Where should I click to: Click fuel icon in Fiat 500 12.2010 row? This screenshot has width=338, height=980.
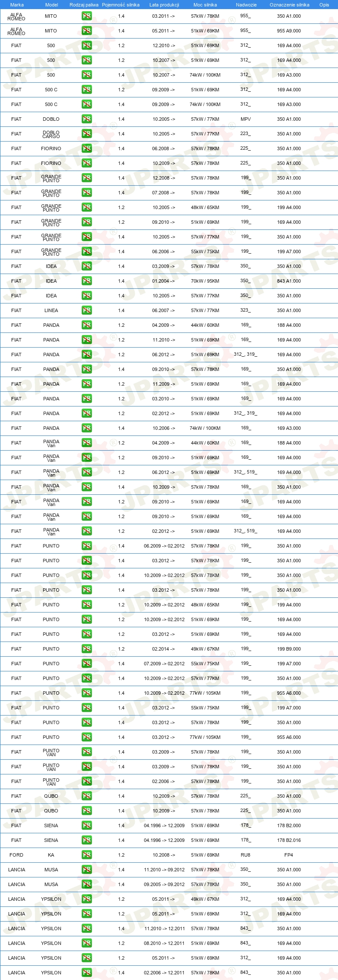click(86, 45)
